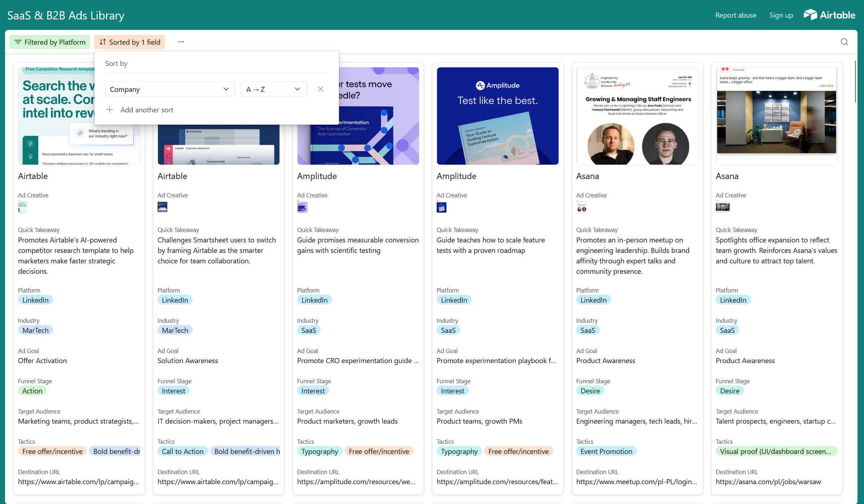864x504 pixels.
Task: Click the Report abuse link
Action: pos(736,15)
